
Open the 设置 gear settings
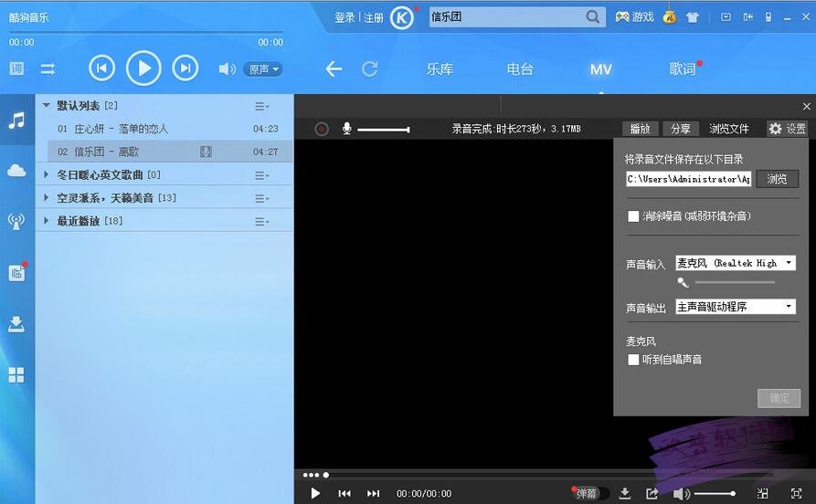pos(787,129)
